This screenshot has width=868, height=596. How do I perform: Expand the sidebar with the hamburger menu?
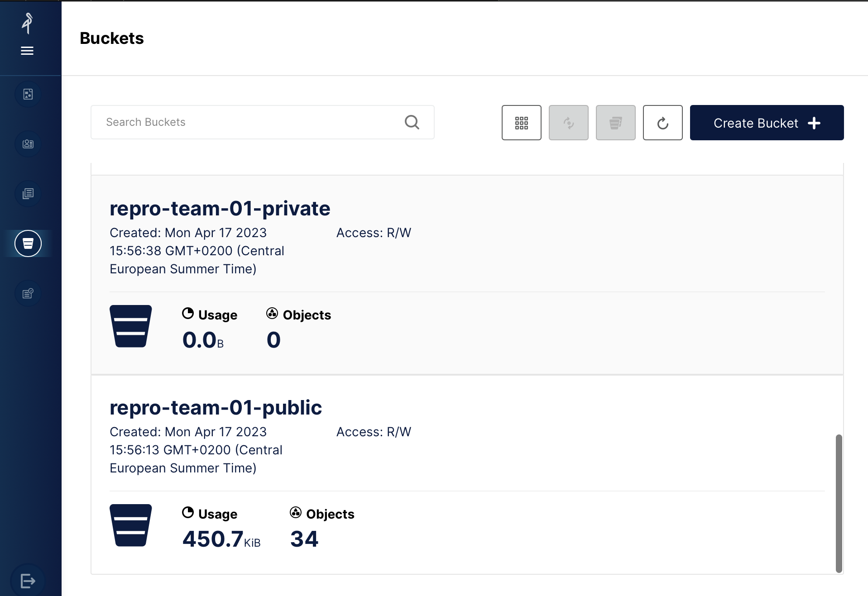click(x=27, y=51)
